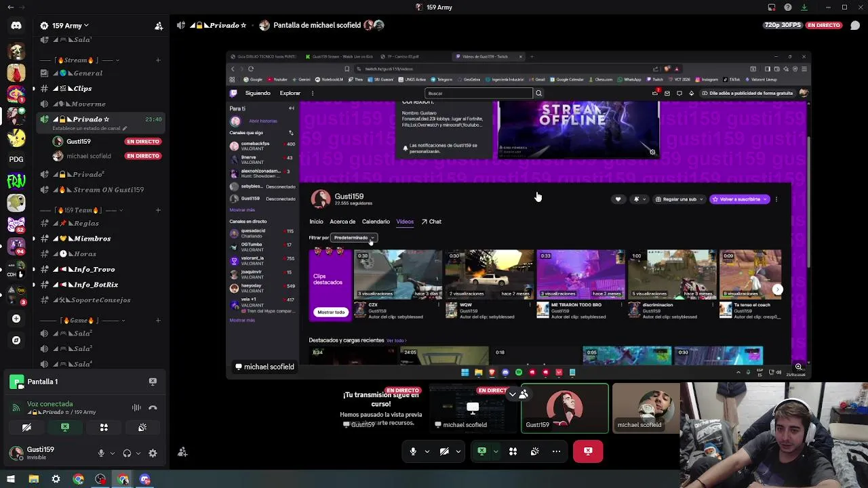Click the zoom magnifier on shared stream
The height and width of the screenshot is (488, 868).
(x=799, y=367)
